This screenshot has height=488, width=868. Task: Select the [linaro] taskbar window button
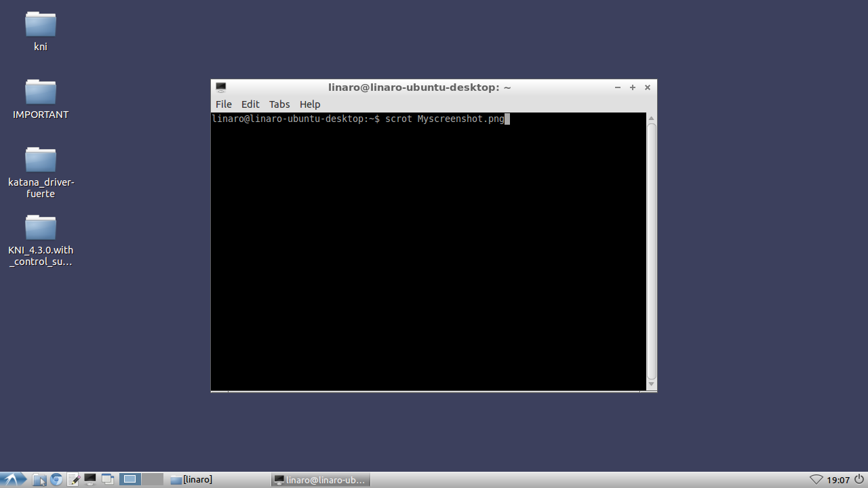coord(218,480)
